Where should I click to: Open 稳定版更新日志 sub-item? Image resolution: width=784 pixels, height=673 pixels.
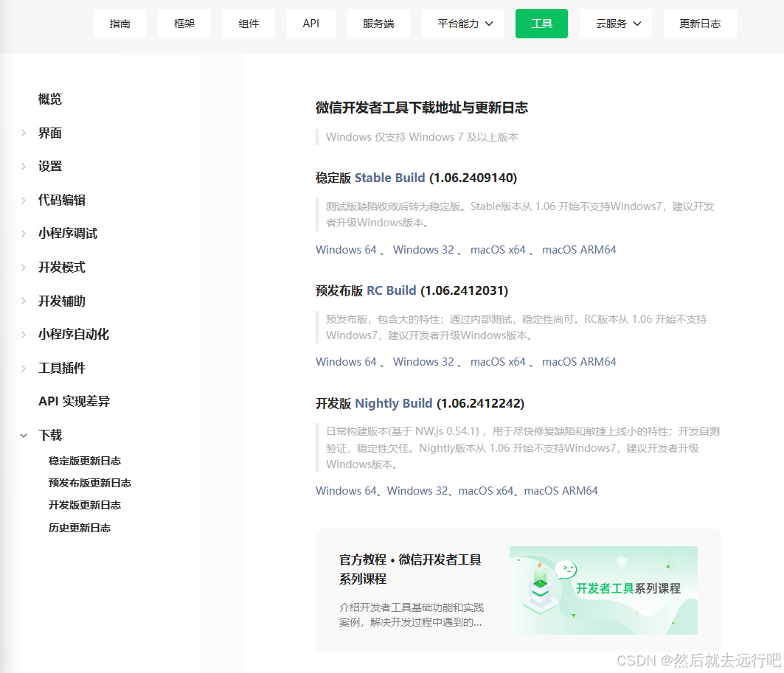tap(85, 461)
